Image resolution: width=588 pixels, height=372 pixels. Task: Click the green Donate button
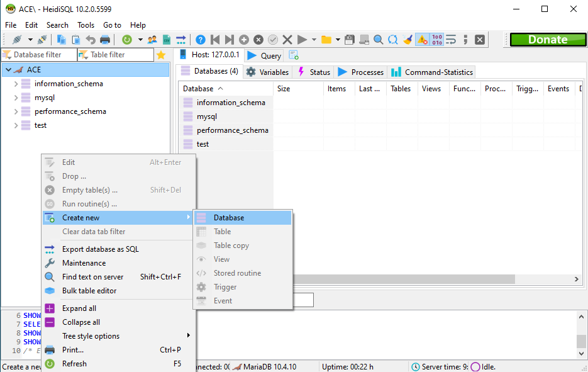(548, 40)
